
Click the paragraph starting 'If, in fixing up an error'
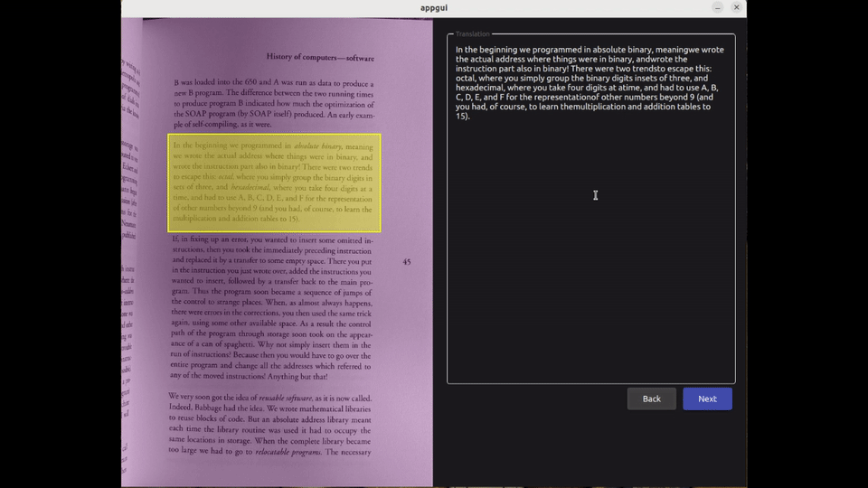pos(271,307)
